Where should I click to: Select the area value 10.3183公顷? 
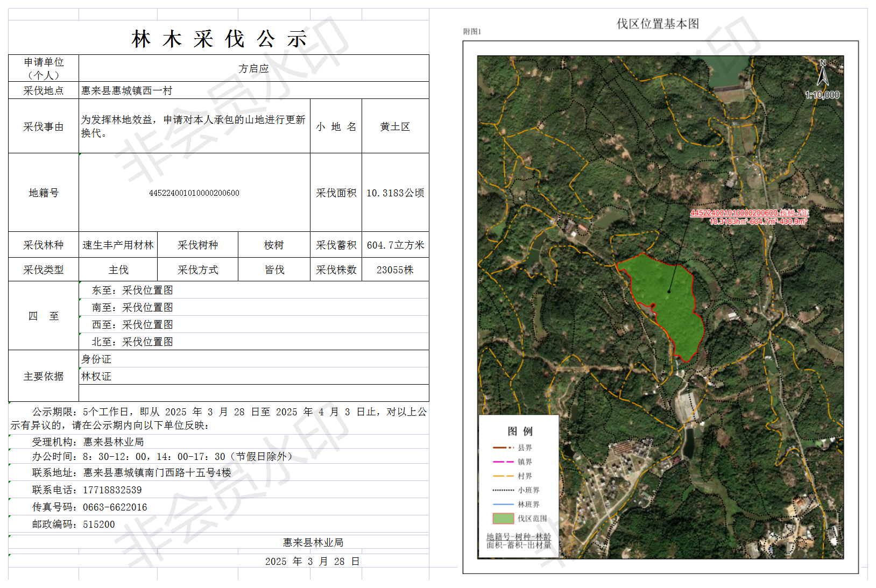(395, 193)
